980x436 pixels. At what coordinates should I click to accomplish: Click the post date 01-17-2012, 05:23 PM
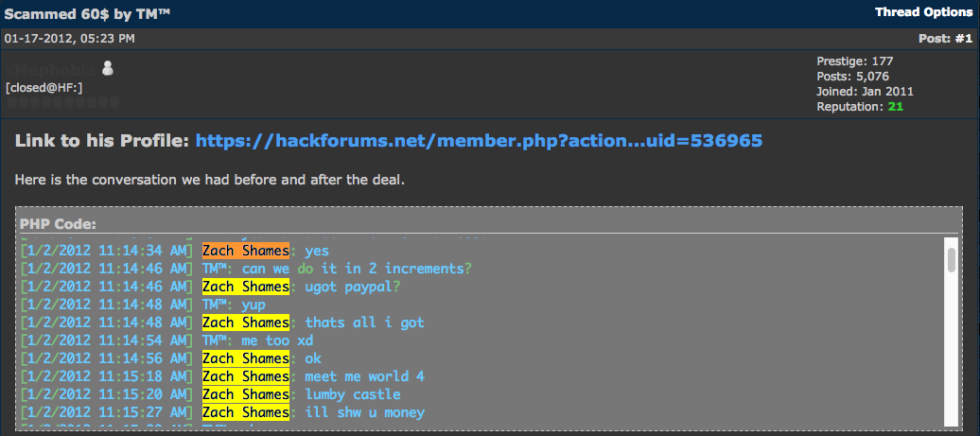(70, 39)
